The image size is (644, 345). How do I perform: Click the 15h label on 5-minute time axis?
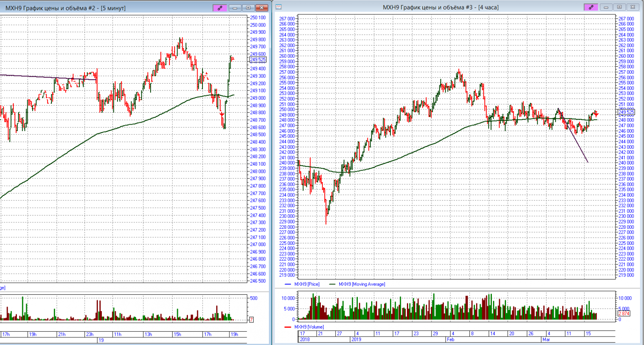coord(178,334)
